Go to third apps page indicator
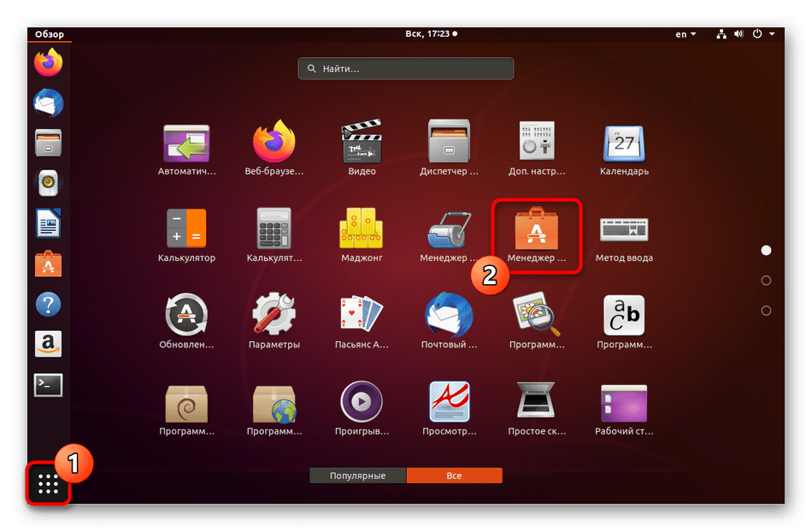Image resolution: width=812 pixels, height=532 pixels. pos(766,310)
